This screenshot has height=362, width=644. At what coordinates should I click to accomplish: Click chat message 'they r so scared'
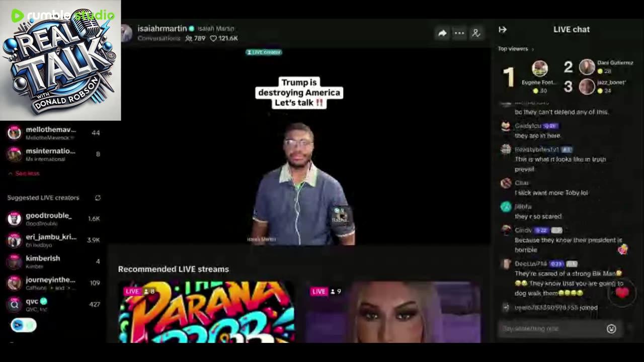pos(538,216)
